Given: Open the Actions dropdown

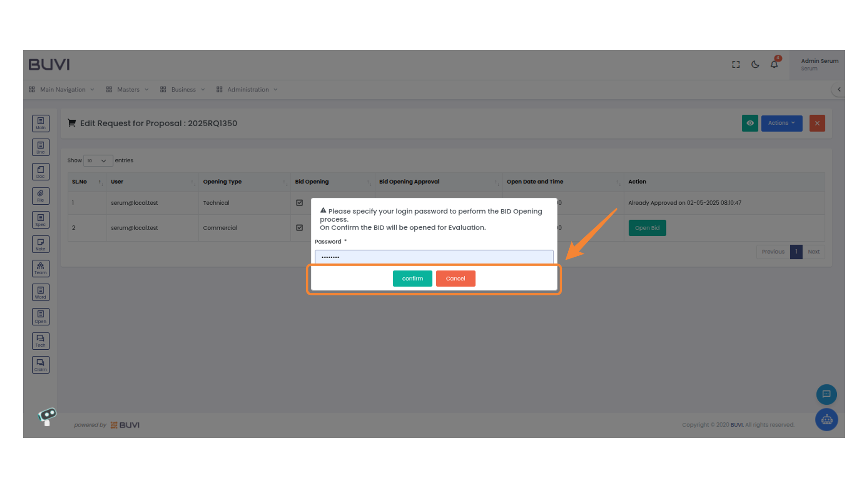Looking at the screenshot, I should click(782, 123).
